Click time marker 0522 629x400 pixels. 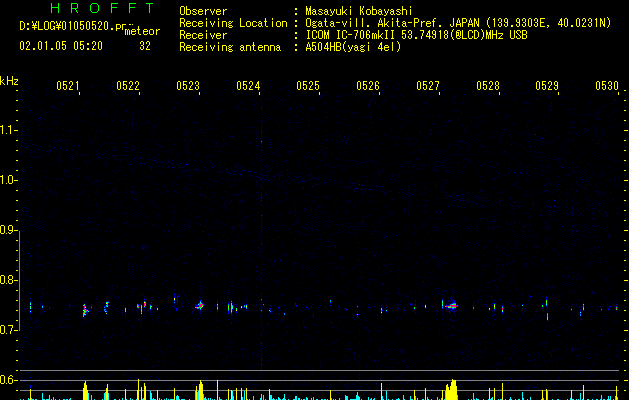(x=128, y=85)
